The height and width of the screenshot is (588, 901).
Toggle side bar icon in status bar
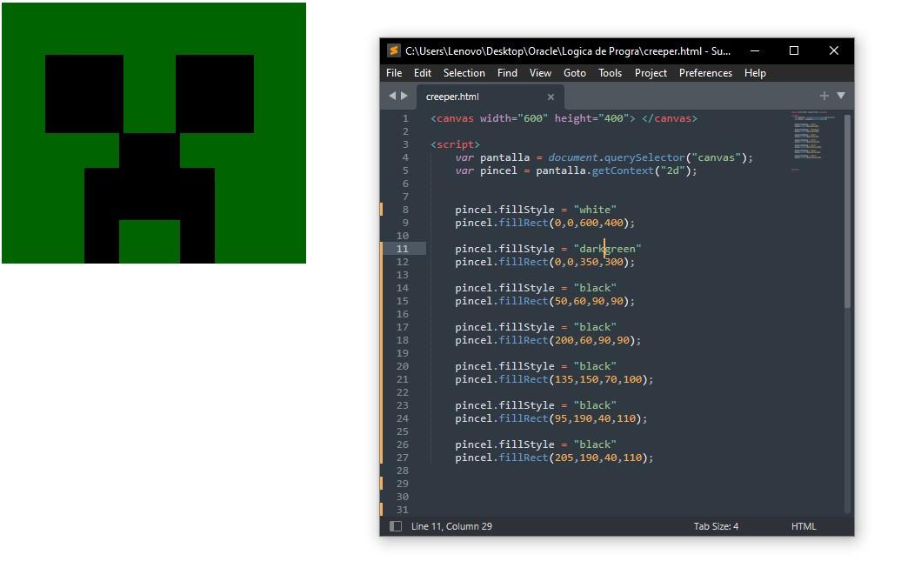click(396, 526)
